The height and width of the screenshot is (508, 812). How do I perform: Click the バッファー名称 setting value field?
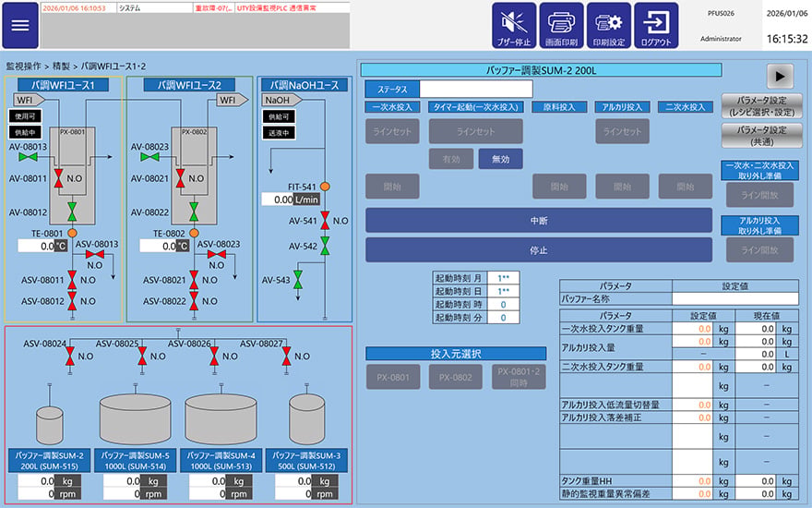(x=734, y=299)
